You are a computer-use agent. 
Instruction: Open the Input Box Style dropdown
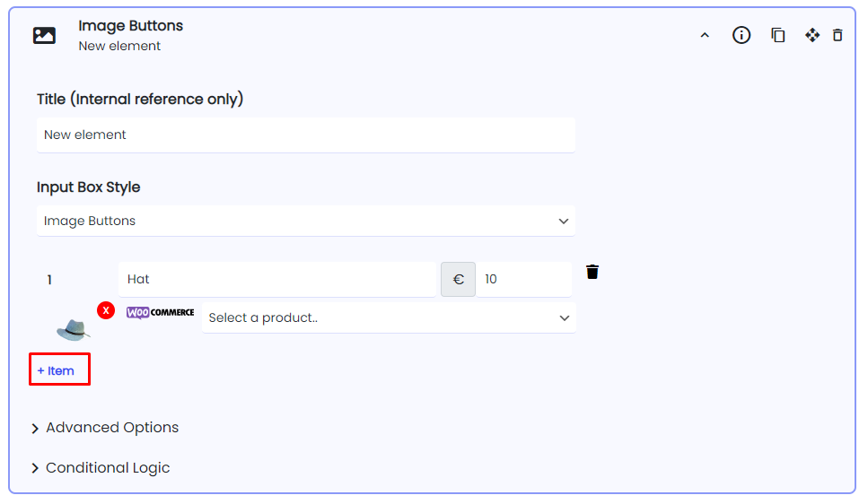point(306,221)
